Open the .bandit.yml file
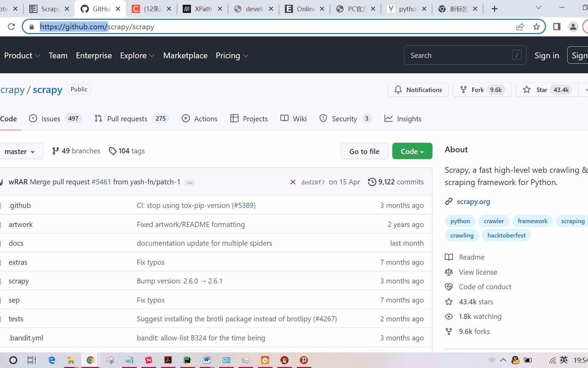Viewport: 588px width, 368px height. pos(26,338)
